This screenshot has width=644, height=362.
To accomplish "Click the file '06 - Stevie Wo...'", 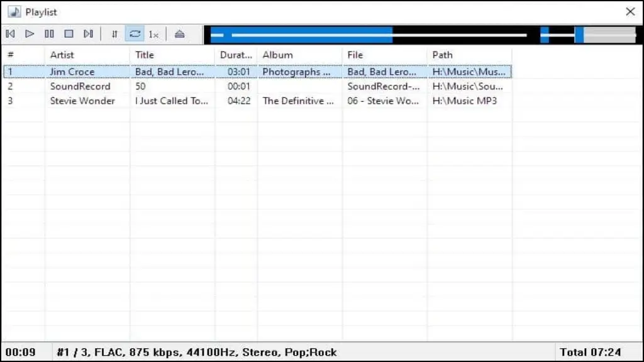I will [383, 101].
